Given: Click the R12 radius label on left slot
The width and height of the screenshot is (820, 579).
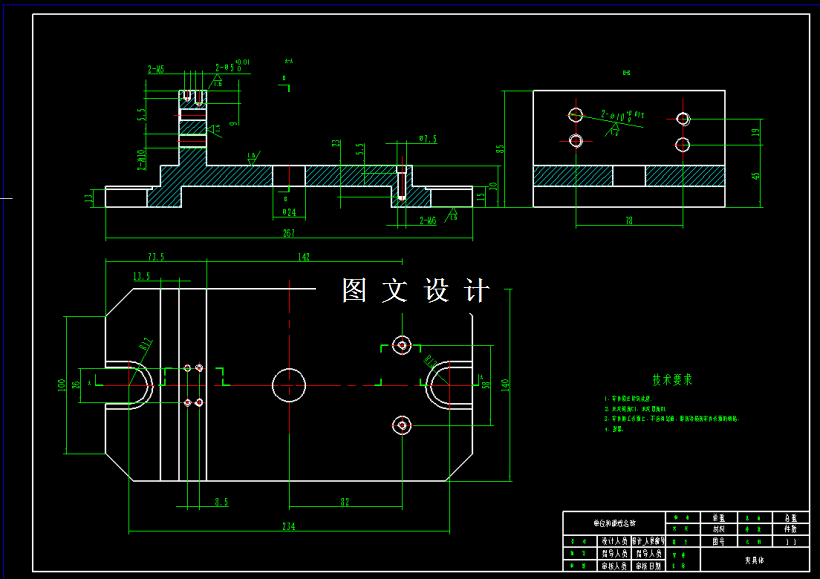Looking at the screenshot, I should click(x=146, y=344).
